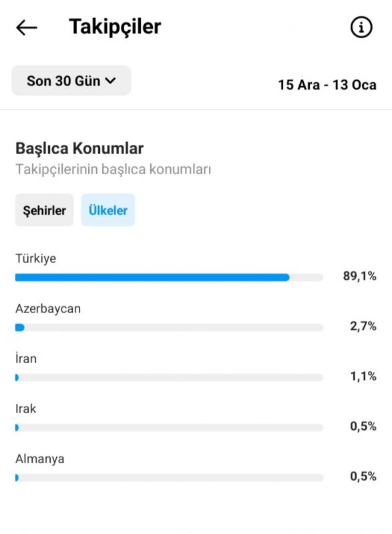This screenshot has height=534, width=392.
Task: Tap the Türkiye country label
Action: coord(36,258)
